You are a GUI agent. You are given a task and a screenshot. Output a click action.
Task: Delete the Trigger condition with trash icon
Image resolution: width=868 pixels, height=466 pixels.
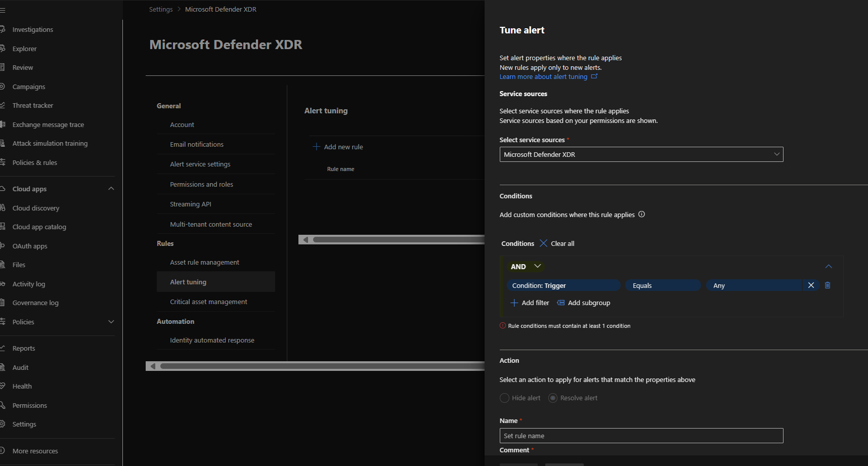pyautogui.click(x=828, y=285)
